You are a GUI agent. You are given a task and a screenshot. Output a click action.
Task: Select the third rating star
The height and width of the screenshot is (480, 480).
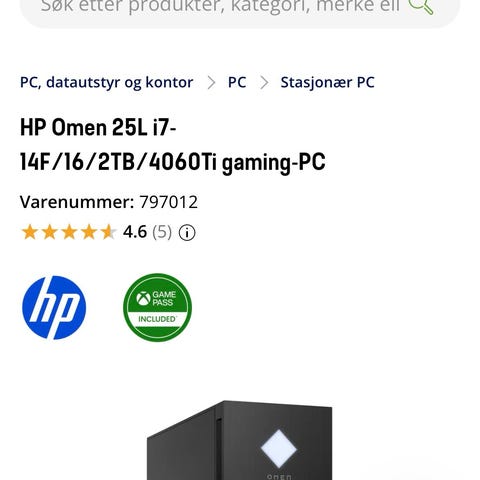(x=69, y=232)
